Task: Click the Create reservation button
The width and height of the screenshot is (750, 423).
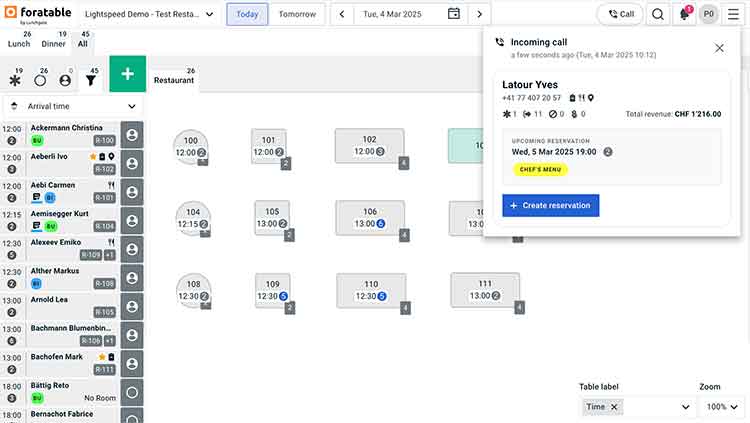Action: tap(550, 205)
